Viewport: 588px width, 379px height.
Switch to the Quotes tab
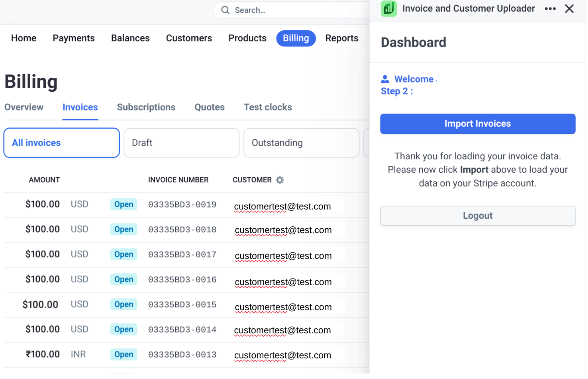(209, 107)
